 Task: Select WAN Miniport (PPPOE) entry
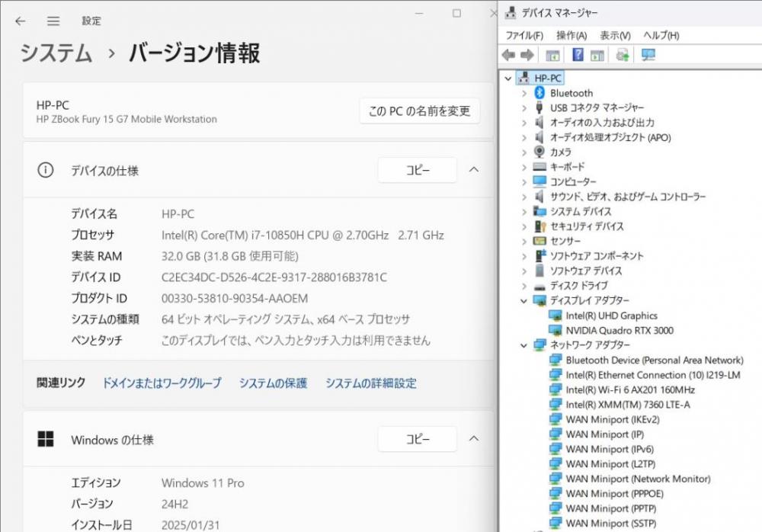tap(614, 494)
